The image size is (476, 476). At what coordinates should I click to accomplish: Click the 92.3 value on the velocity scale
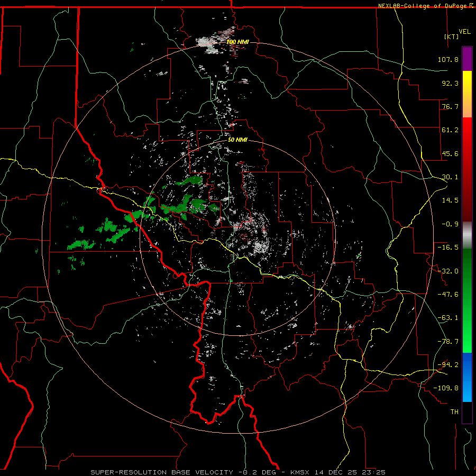450,83
